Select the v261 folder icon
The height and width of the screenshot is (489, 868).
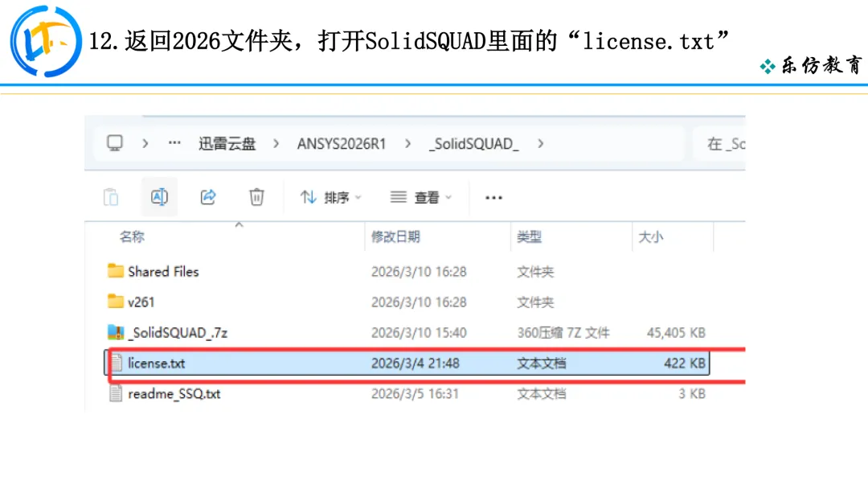pos(115,302)
